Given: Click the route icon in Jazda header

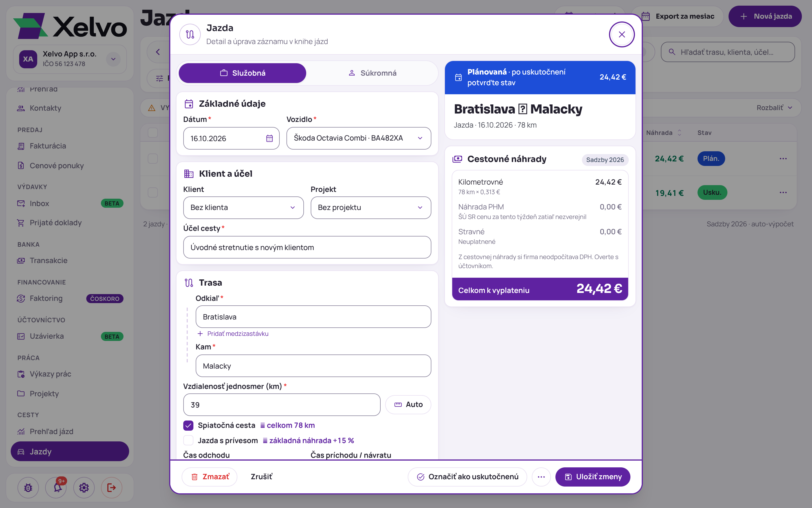Looking at the screenshot, I should (190, 34).
